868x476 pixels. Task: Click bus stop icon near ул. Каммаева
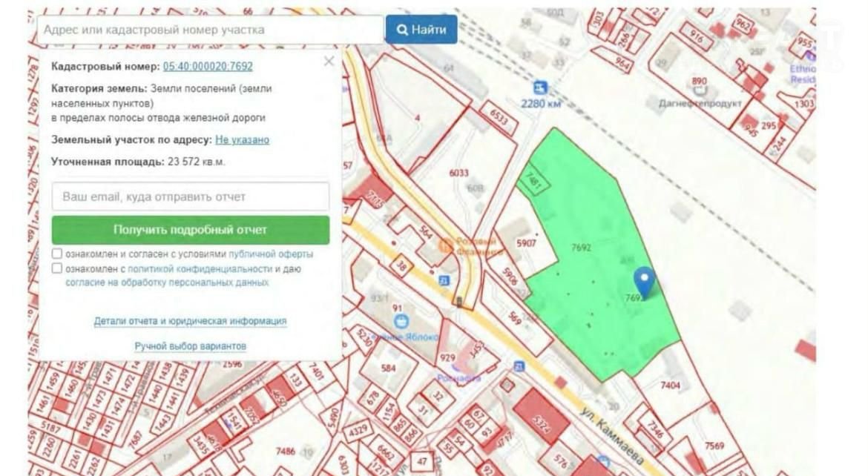(x=519, y=366)
